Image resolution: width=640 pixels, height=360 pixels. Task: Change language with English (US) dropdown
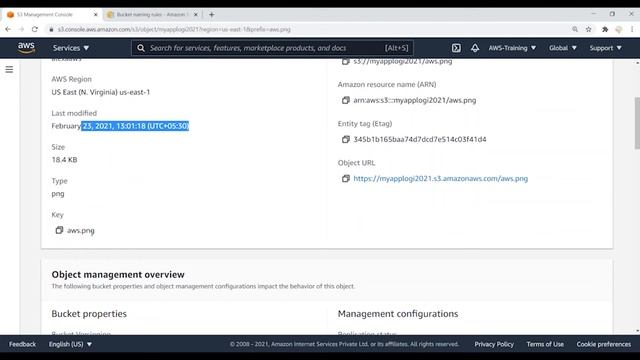[70, 344]
